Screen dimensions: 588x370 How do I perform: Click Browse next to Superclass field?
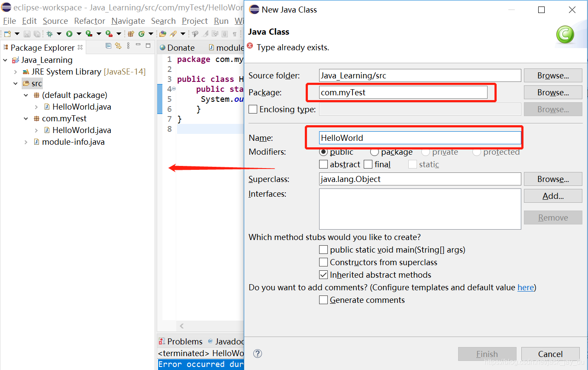[x=553, y=179]
